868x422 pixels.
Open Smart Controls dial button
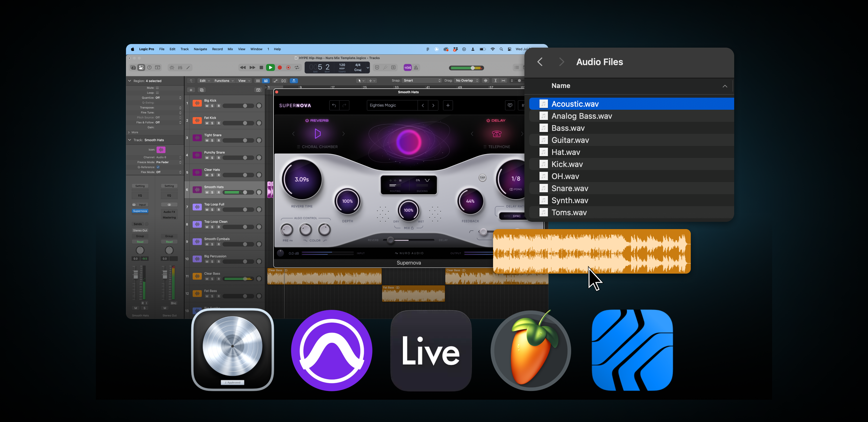(172, 68)
